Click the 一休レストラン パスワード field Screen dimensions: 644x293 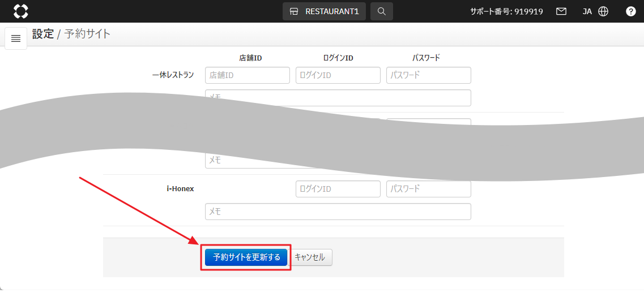pyautogui.click(x=428, y=75)
